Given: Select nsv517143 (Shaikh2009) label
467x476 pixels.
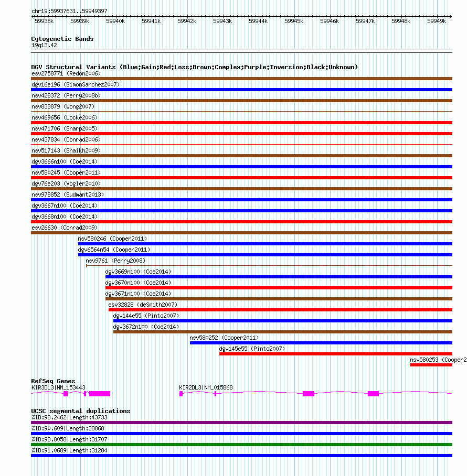Looking at the screenshot, I should 66,150.
